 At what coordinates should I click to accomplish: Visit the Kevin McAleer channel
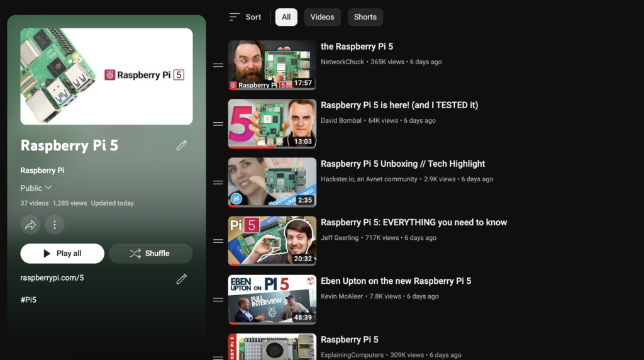tap(341, 296)
